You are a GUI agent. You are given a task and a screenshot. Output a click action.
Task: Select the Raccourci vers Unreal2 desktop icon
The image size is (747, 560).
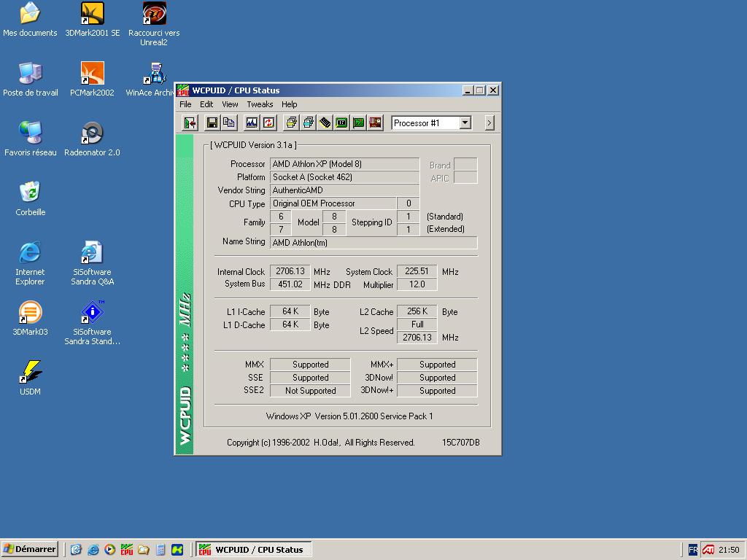[154, 24]
